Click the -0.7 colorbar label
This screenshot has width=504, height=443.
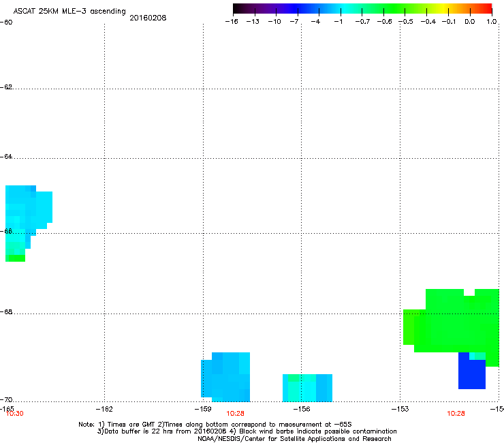pyautogui.click(x=362, y=22)
